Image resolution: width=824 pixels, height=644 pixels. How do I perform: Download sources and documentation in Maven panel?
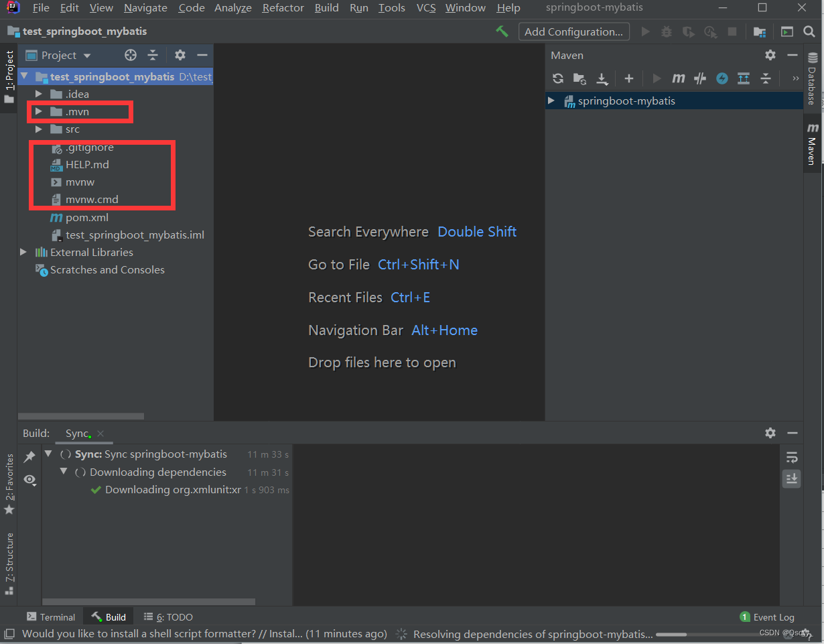(x=602, y=78)
